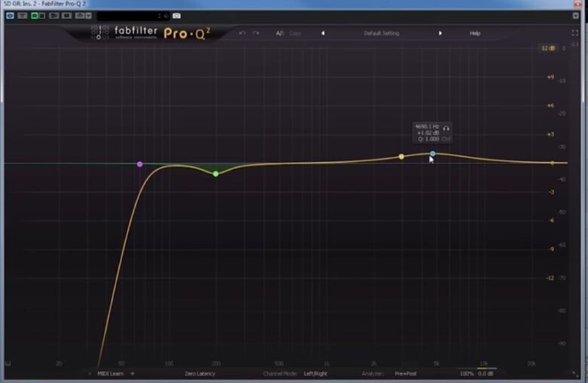Viewport: 588px width, 383px height.
Task: Open the Default Setting preset menu
Action: 381,33
